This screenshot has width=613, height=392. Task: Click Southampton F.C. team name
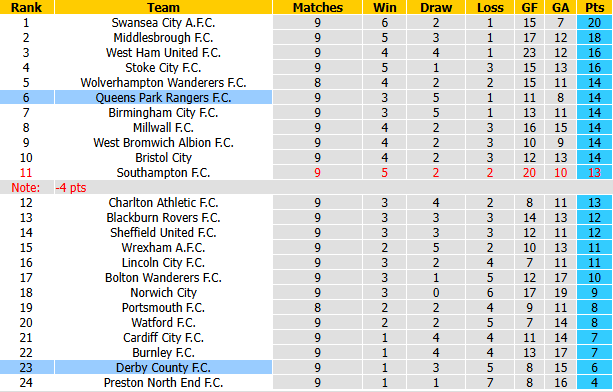pyautogui.click(x=163, y=172)
